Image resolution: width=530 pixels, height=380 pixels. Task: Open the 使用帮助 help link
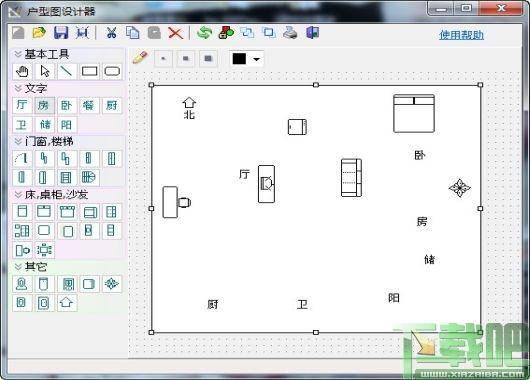click(461, 35)
